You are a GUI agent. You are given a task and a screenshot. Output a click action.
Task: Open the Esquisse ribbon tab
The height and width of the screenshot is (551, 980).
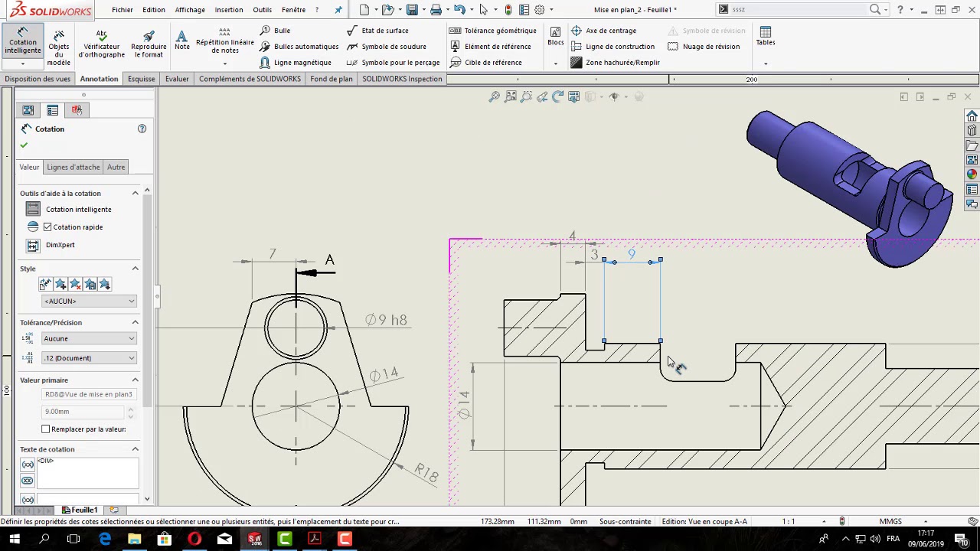(142, 79)
